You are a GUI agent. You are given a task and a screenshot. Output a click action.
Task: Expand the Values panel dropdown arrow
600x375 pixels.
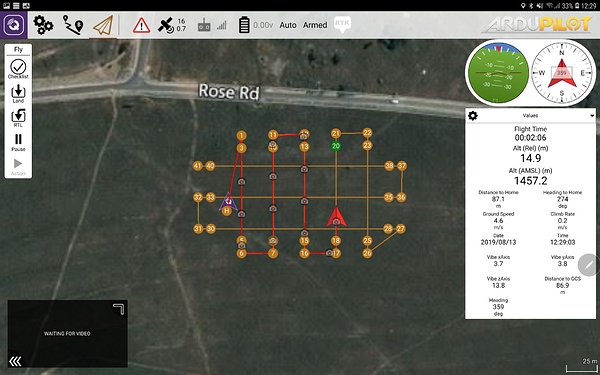[x=592, y=116]
